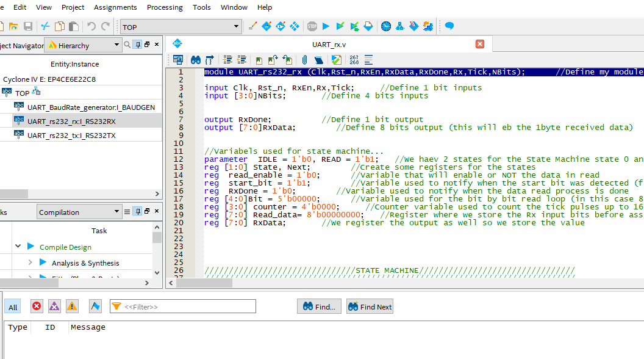Screen dimensions: 644x359
Task: Insert file using the paperclip icon
Action: pos(304,60)
